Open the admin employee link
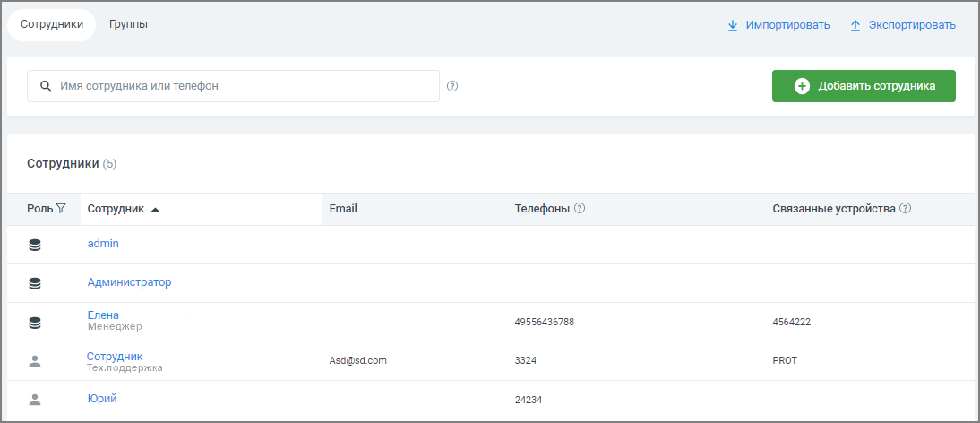This screenshot has width=980, height=423. click(x=103, y=244)
